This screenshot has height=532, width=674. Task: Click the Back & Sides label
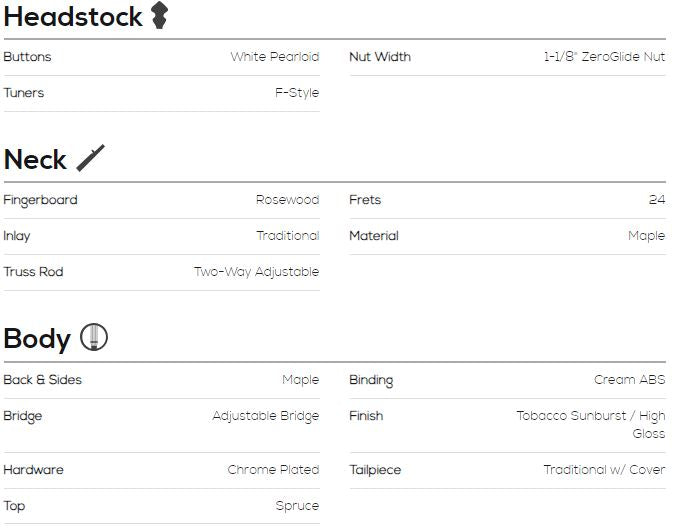click(x=43, y=380)
